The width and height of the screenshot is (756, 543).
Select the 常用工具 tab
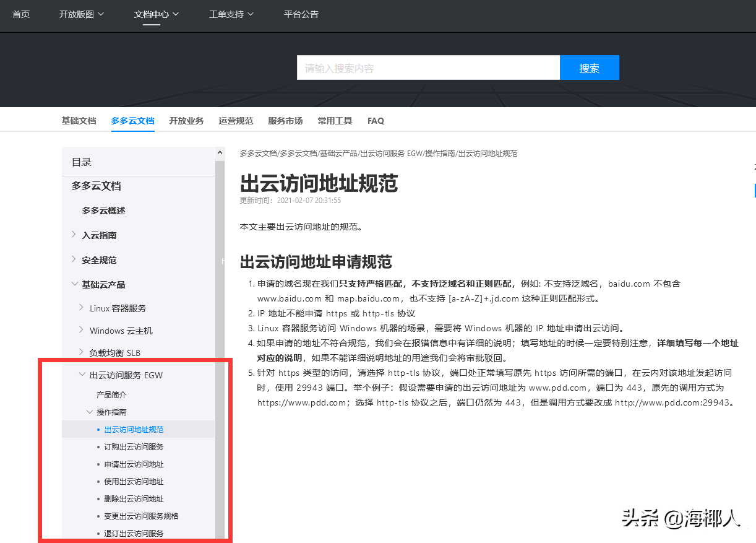335,121
